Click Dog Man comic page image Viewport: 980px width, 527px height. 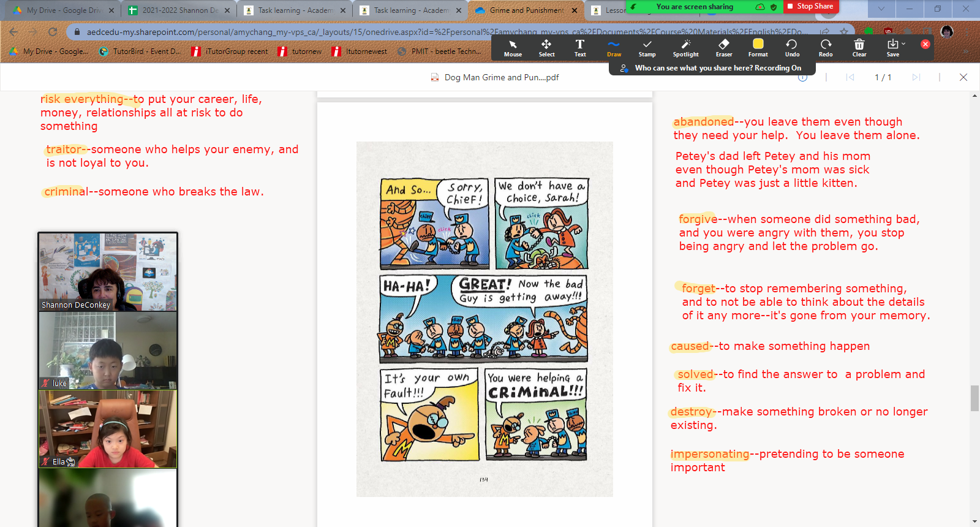click(x=484, y=319)
